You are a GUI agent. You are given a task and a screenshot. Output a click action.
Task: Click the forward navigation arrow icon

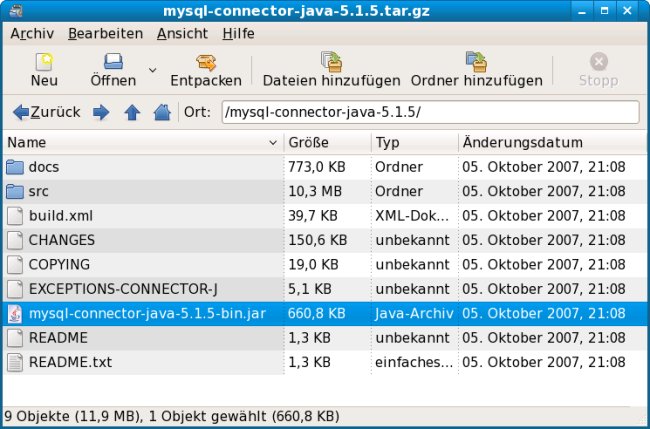click(101, 112)
